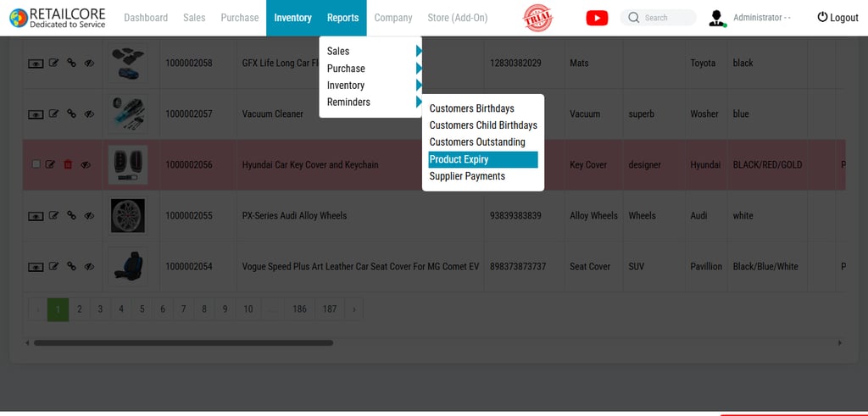Go to page 10 of products
This screenshot has width=868, height=416.
click(x=248, y=309)
